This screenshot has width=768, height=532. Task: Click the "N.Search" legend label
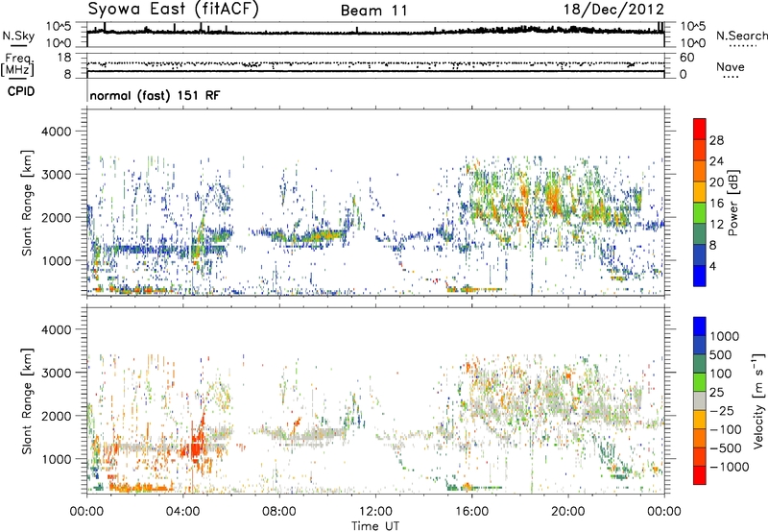tap(741, 36)
